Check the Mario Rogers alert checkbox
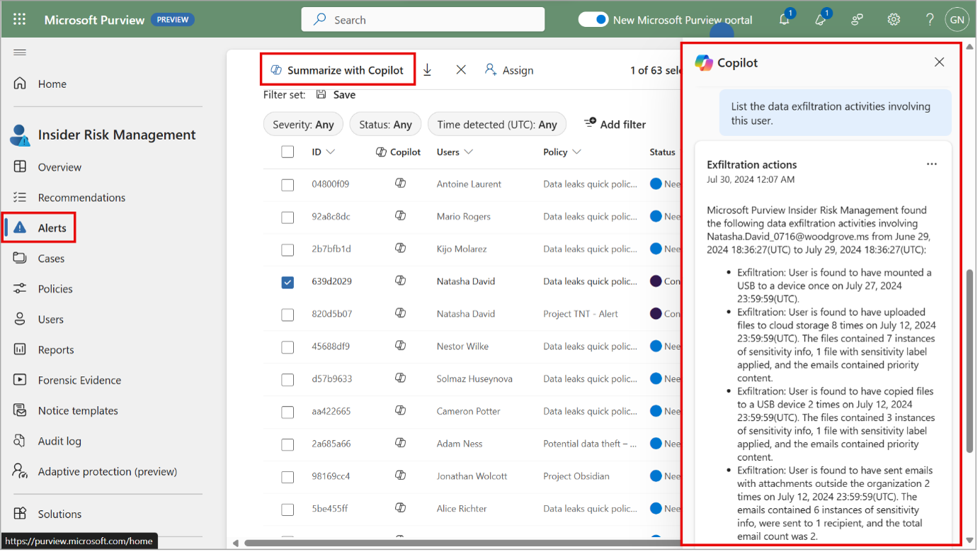Image resolution: width=980 pixels, height=552 pixels. tap(287, 217)
